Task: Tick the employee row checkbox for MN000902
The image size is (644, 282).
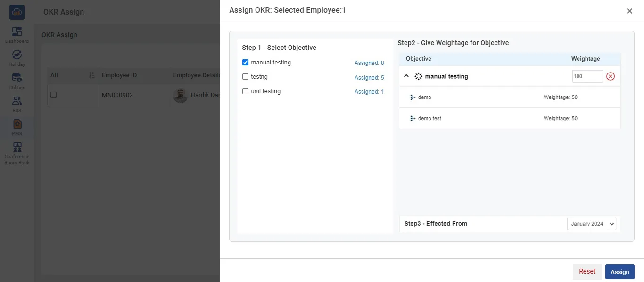Action: coord(53,95)
